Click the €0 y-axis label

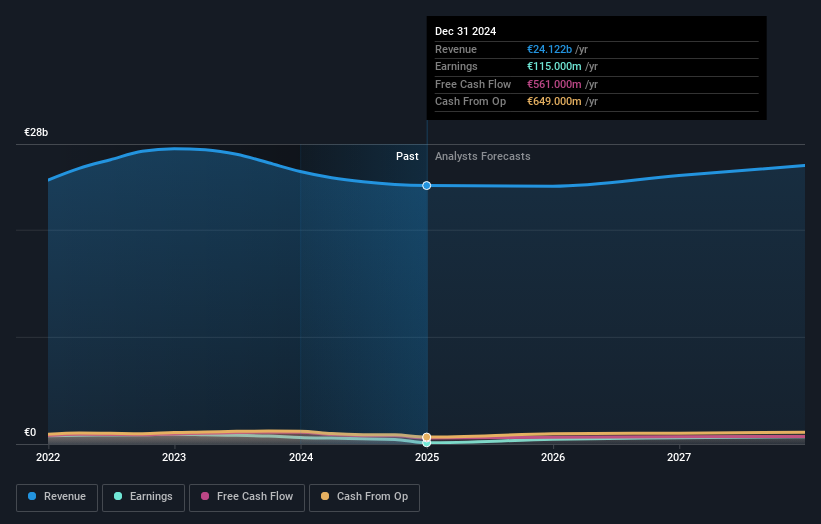coord(30,432)
